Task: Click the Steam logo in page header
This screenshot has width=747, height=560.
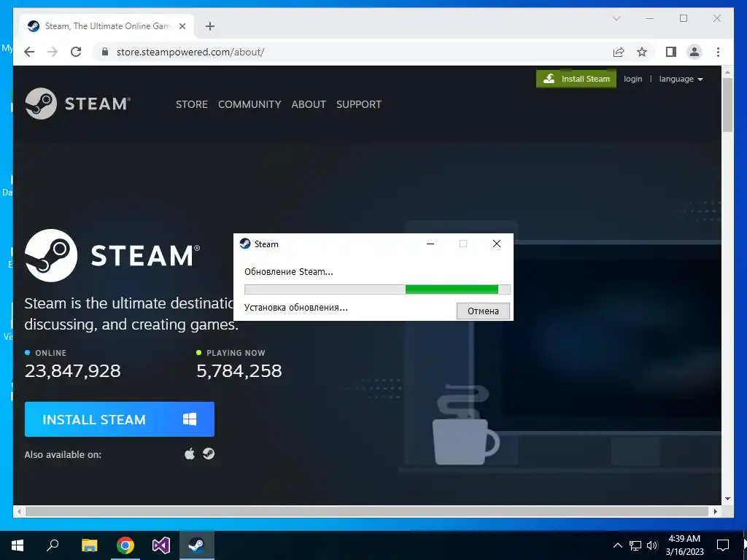Action: (x=77, y=104)
